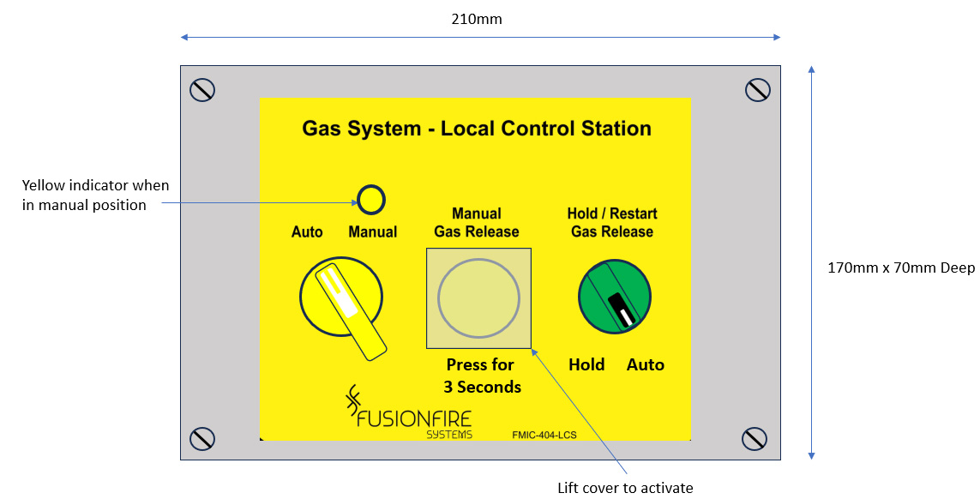
Task: Click the top-left panel screw
Action: point(202,89)
